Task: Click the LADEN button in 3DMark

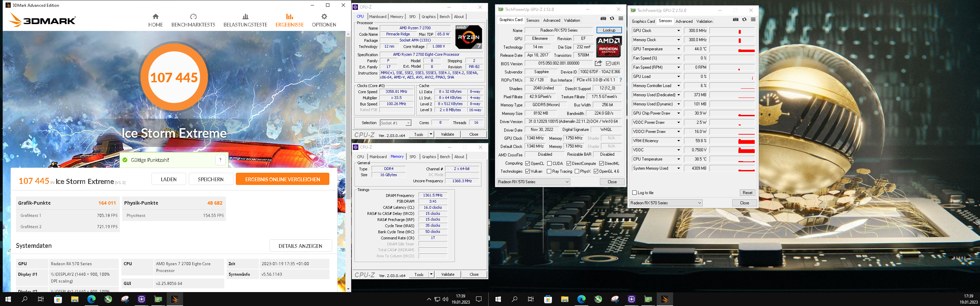Action: [168, 179]
